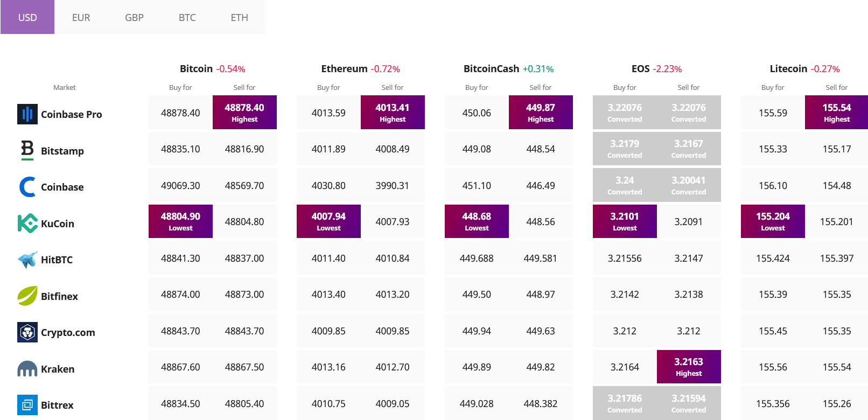
Task: Click Bitfinex Bitcoin sell price 48873.00
Action: pyautogui.click(x=244, y=295)
